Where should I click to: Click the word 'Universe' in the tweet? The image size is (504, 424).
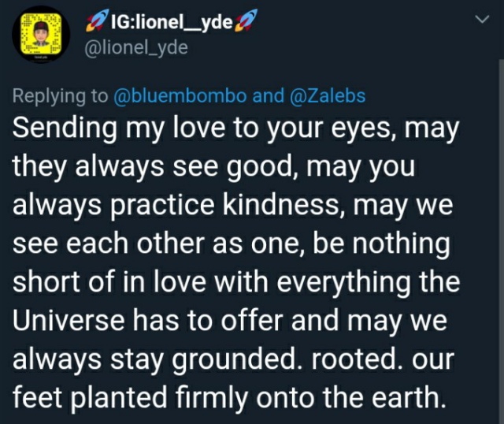click(x=69, y=321)
